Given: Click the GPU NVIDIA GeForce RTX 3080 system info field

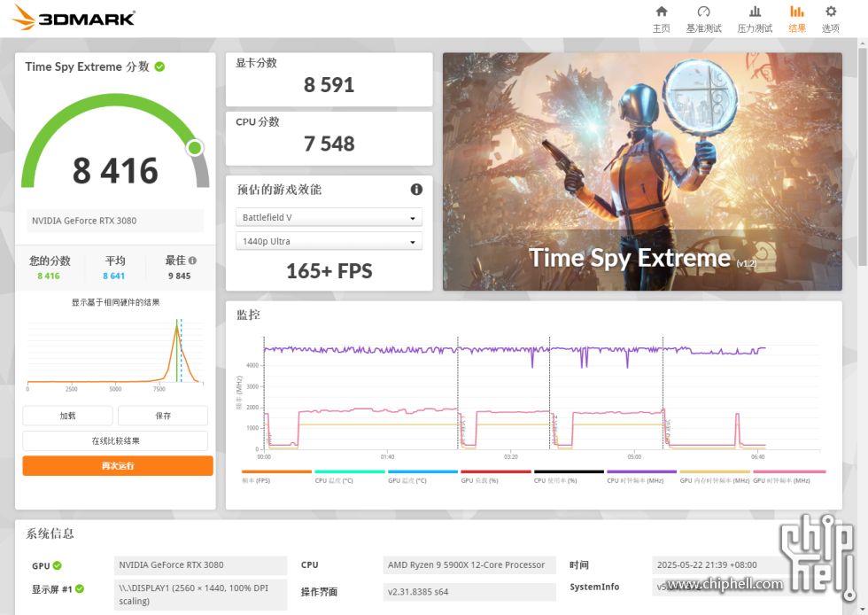Looking at the screenshot, I should 200,565.
